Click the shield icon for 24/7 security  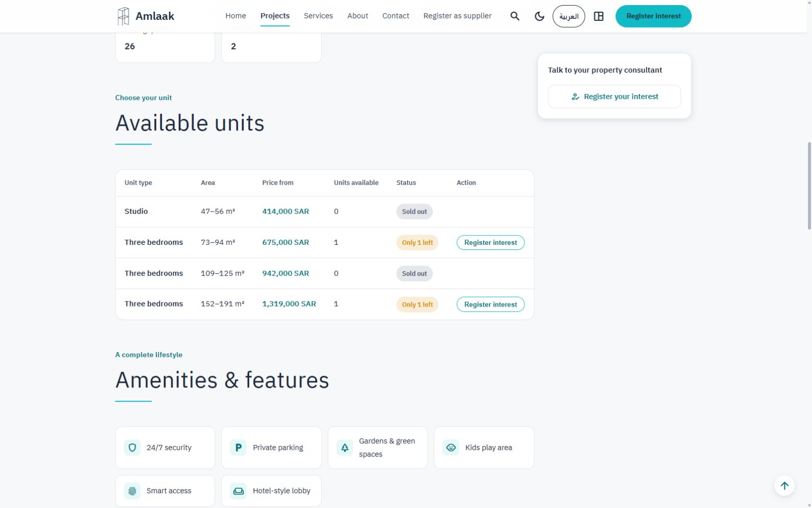tap(132, 448)
